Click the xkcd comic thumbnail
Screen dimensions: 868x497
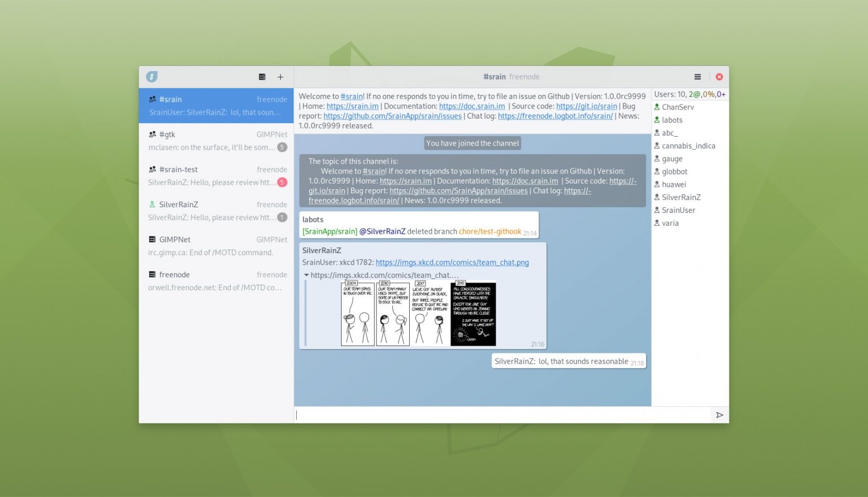pyautogui.click(x=417, y=313)
